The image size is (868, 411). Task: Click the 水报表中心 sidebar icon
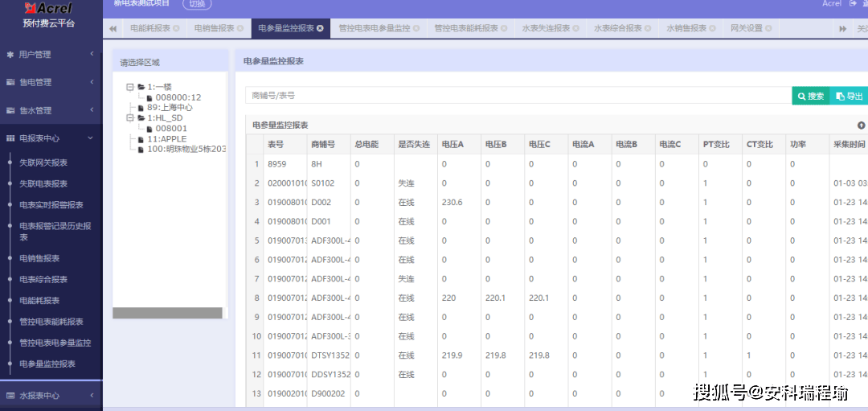tap(10, 396)
